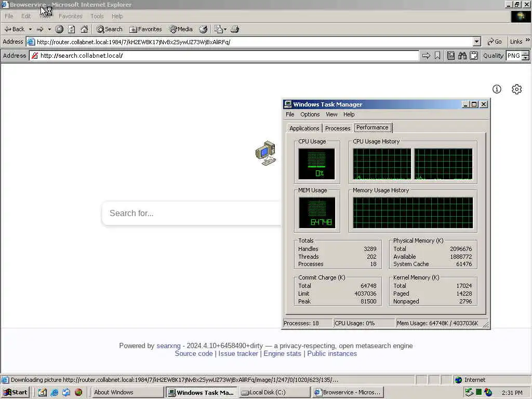Click the Go button

(x=495, y=42)
